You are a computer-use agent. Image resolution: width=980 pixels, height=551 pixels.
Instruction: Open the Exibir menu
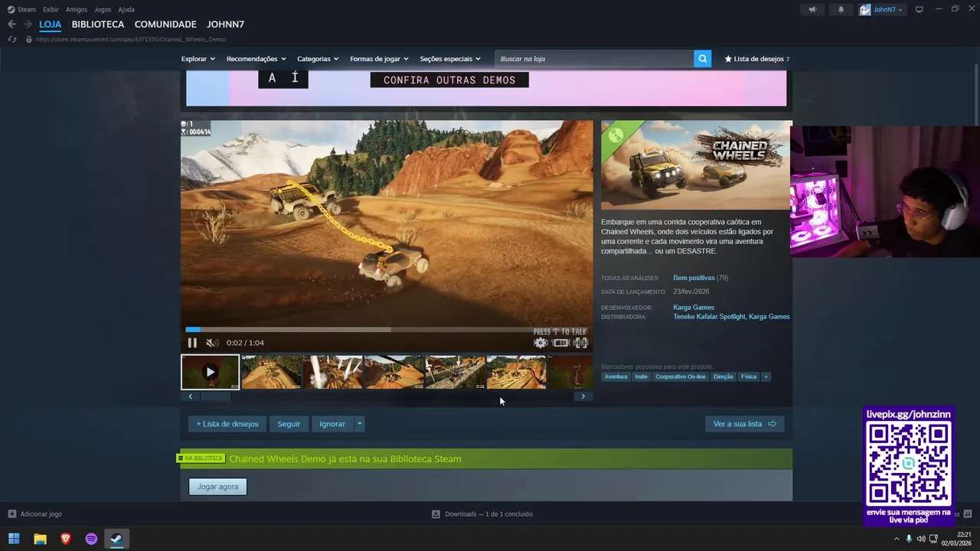[x=51, y=9]
